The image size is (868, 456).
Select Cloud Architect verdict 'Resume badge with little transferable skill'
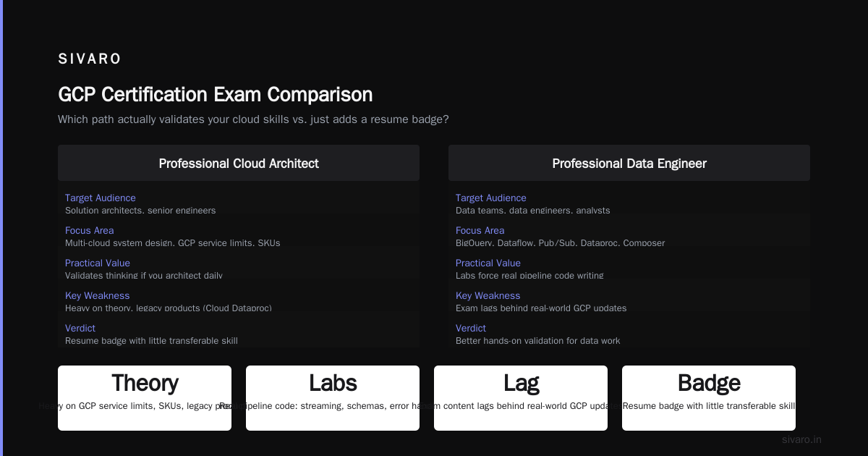(x=151, y=341)
